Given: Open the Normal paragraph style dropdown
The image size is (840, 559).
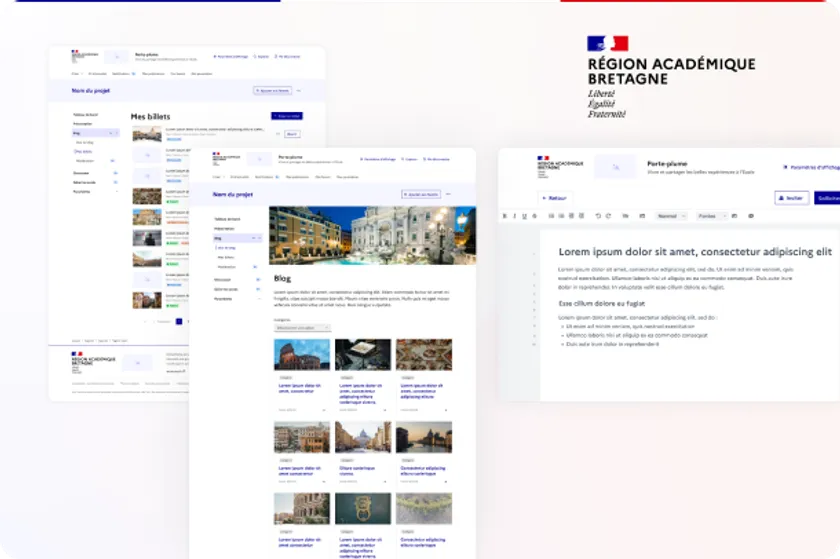Looking at the screenshot, I should pos(671,216).
